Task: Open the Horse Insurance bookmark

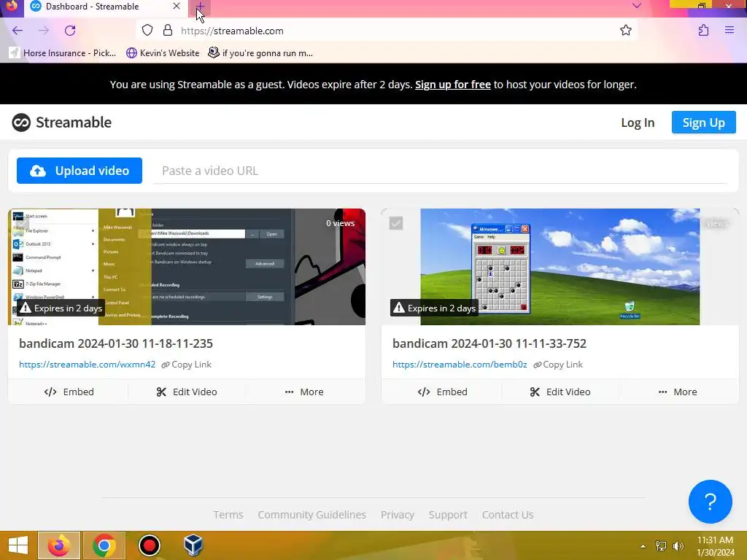Action: (63, 52)
